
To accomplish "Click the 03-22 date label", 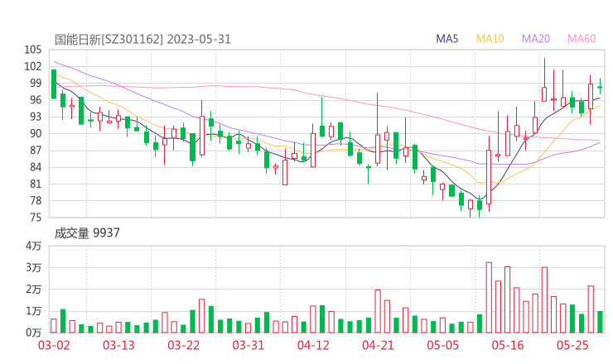I will [184, 345].
